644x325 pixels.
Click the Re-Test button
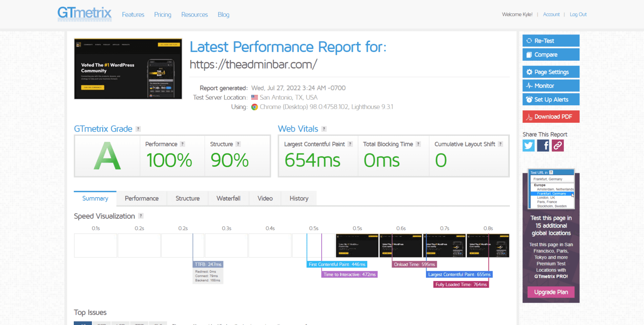coord(551,40)
